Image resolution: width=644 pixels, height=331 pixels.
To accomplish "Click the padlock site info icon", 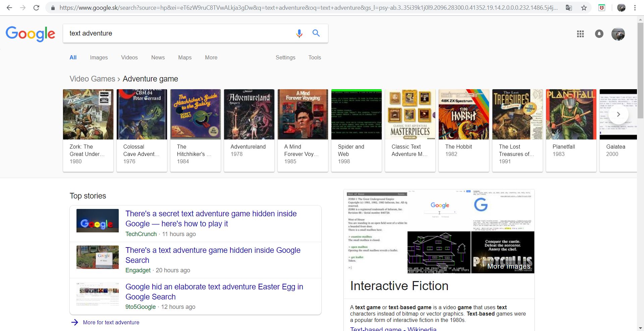I will [53, 8].
